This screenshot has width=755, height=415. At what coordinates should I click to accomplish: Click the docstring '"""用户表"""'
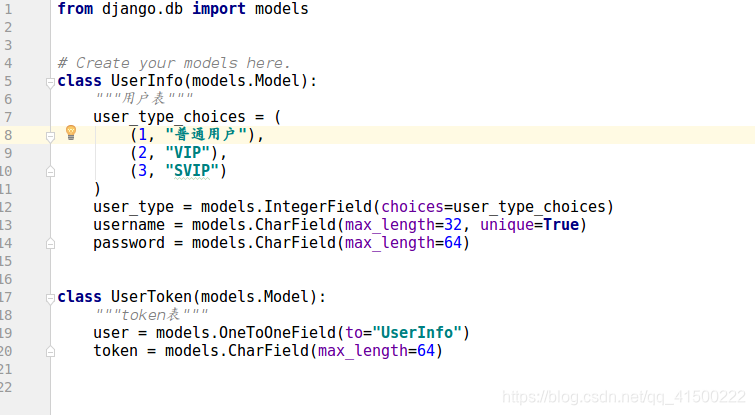[x=144, y=98]
